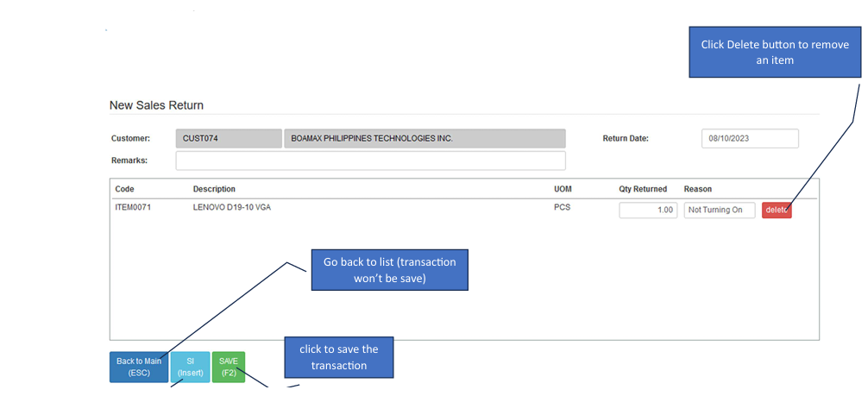Click the PCS unit cell
This screenshot has width=868, height=396.
pyautogui.click(x=562, y=209)
